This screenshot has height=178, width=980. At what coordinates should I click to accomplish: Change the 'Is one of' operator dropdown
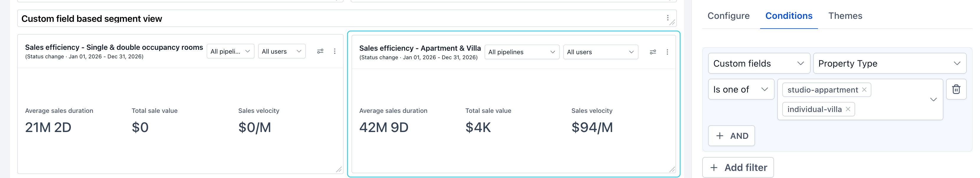point(741,89)
